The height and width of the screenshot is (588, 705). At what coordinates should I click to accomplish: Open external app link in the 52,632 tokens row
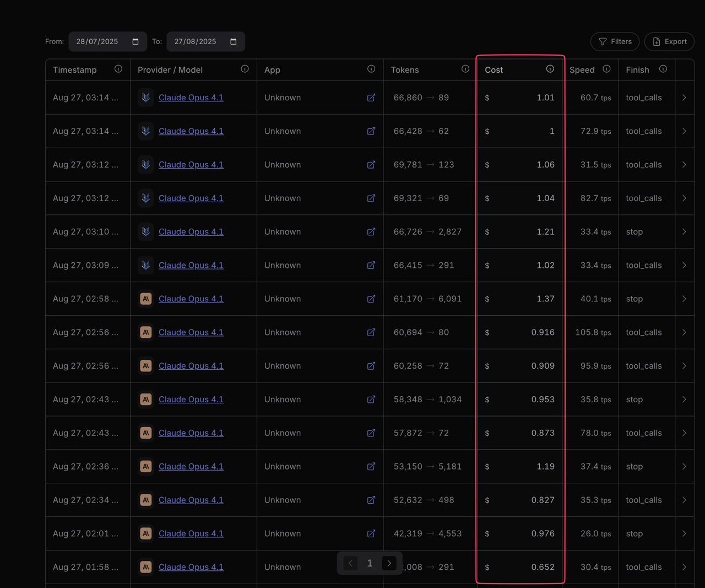[371, 500]
